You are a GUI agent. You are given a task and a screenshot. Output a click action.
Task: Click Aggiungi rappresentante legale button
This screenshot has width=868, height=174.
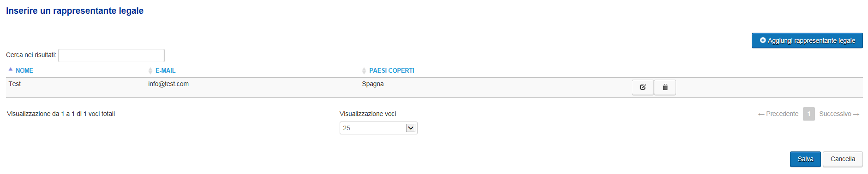point(807,41)
